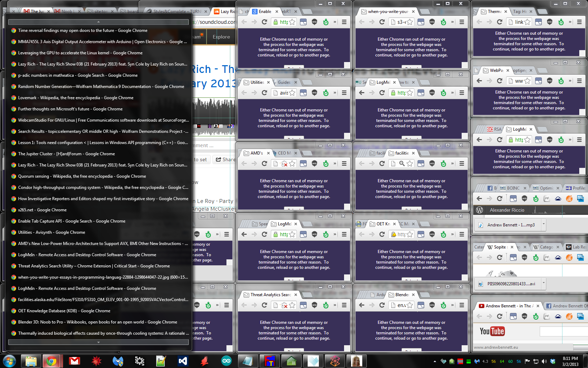Open Gmail from the taskbar
Viewport: 588px width, 368px height.
pyautogui.click(x=74, y=361)
